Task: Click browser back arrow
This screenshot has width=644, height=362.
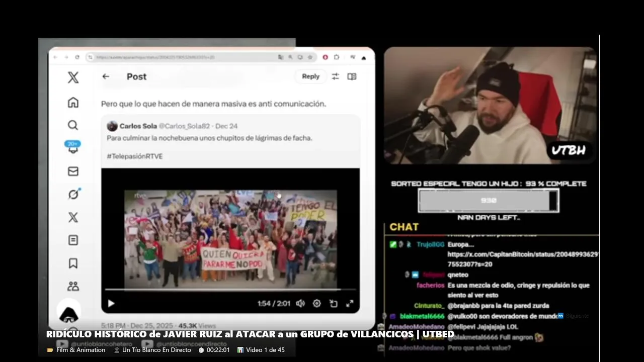Action: (56, 57)
